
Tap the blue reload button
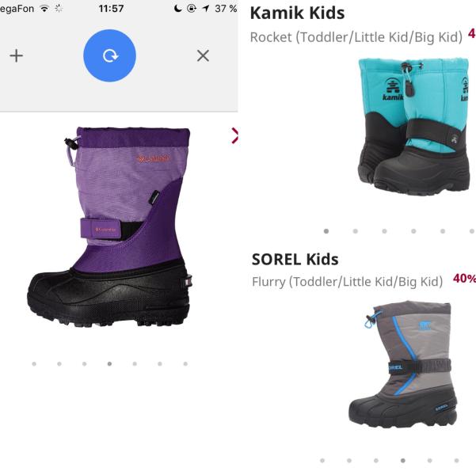point(109,55)
